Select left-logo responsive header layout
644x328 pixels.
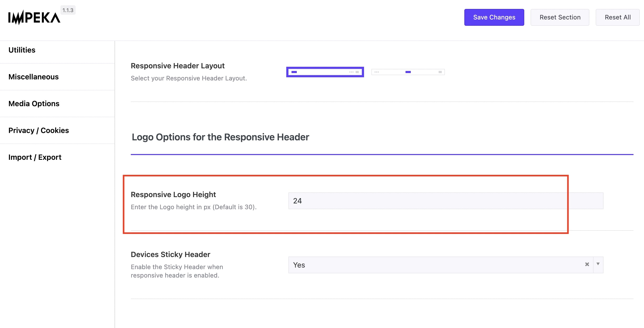pos(325,72)
